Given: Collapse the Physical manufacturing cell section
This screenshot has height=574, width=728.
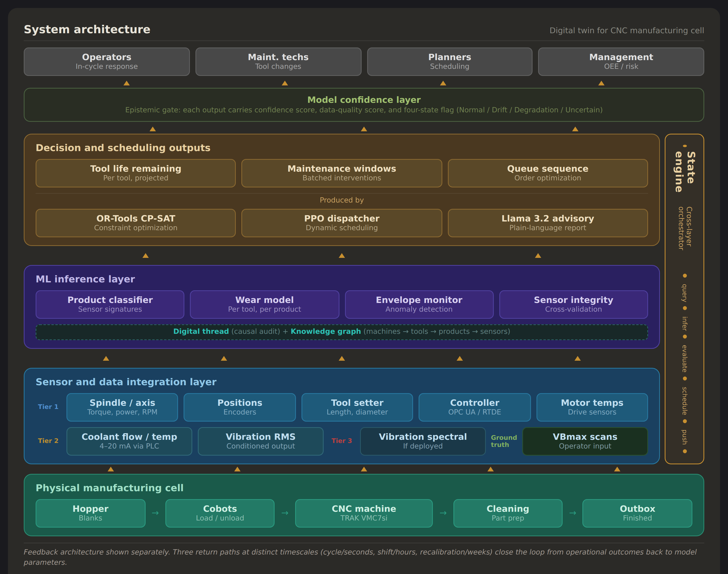Looking at the screenshot, I should coord(110,488).
